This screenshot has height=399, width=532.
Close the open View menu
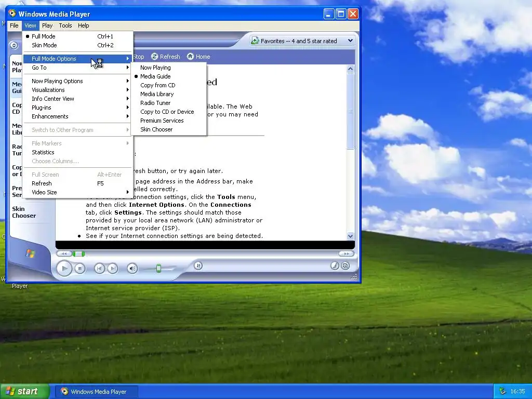(30, 25)
